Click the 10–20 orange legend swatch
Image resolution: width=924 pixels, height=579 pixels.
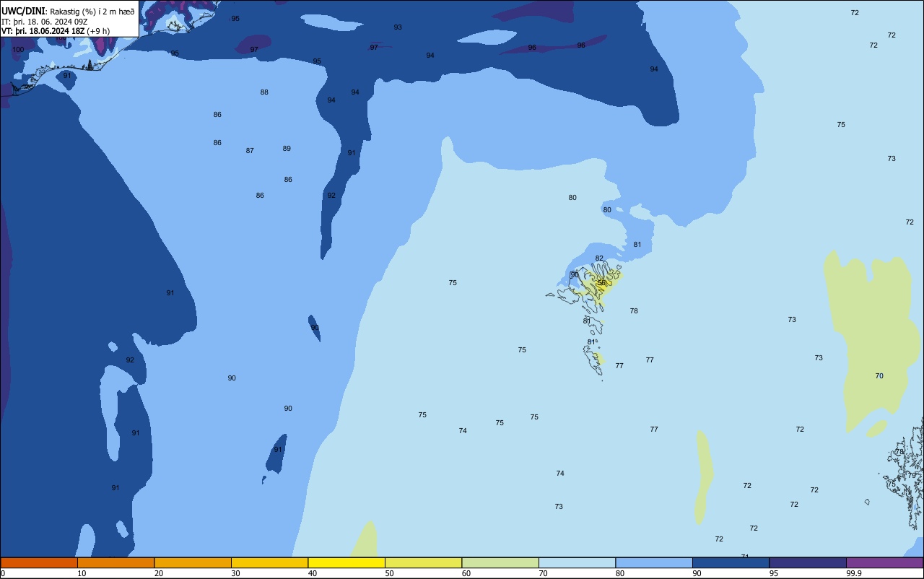(115, 562)
